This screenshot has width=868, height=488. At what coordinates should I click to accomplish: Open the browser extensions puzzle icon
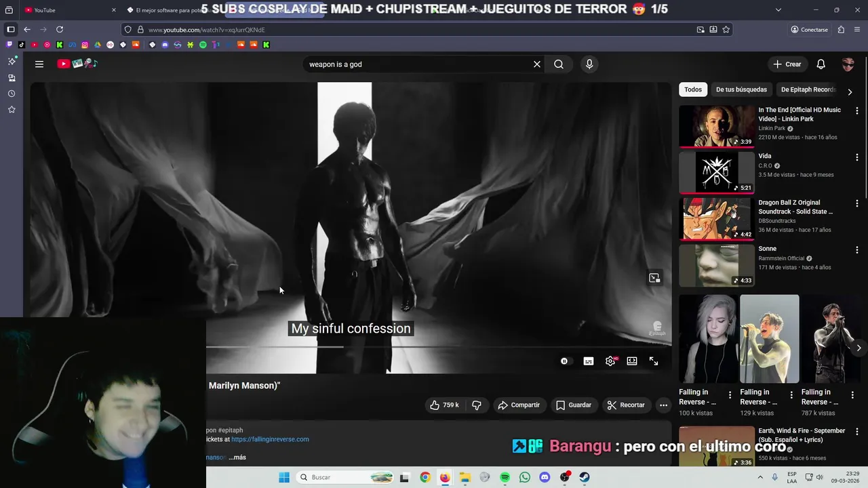841,30
